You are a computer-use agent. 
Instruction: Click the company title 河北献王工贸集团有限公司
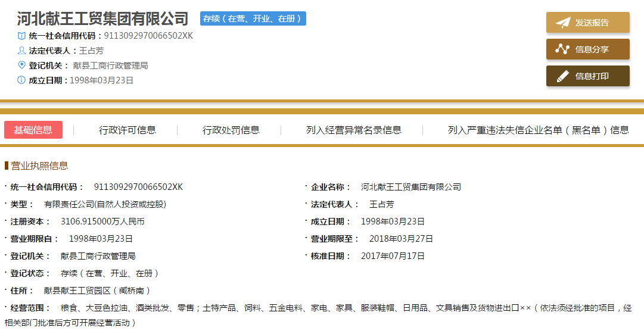pyautogui.click(x=102, y=18)
